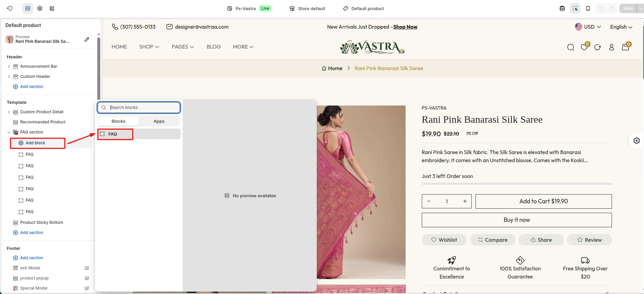Click the compare refresh icon in header

(x=598, y=47)
